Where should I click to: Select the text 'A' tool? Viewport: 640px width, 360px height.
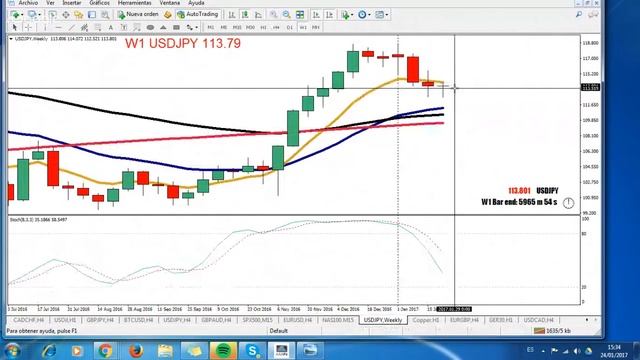tap(111, 27)
